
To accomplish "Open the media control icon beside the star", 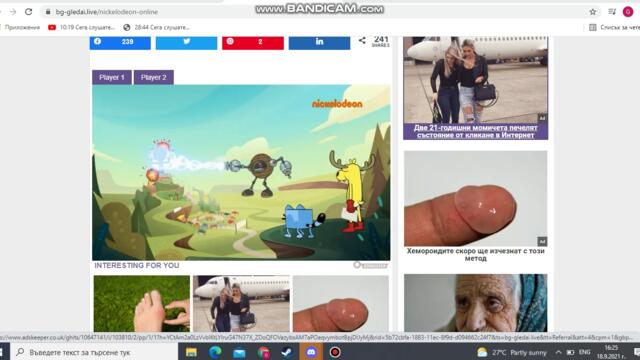I will click(611, 12).
